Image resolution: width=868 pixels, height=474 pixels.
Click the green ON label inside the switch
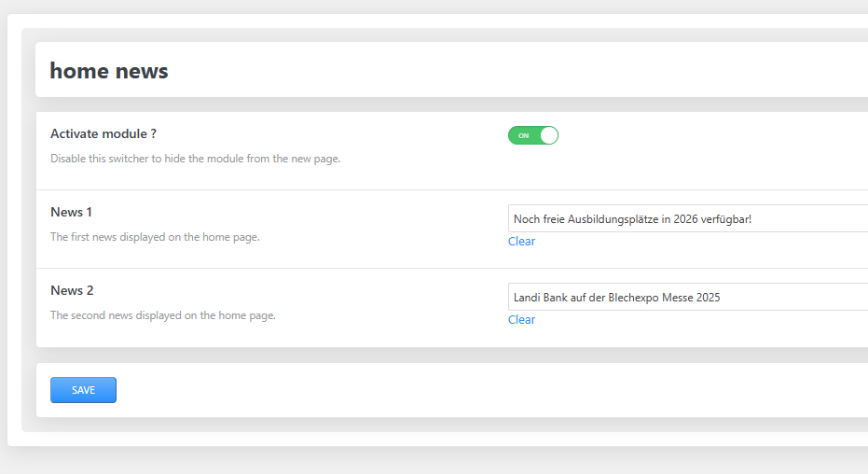(523, 135)
